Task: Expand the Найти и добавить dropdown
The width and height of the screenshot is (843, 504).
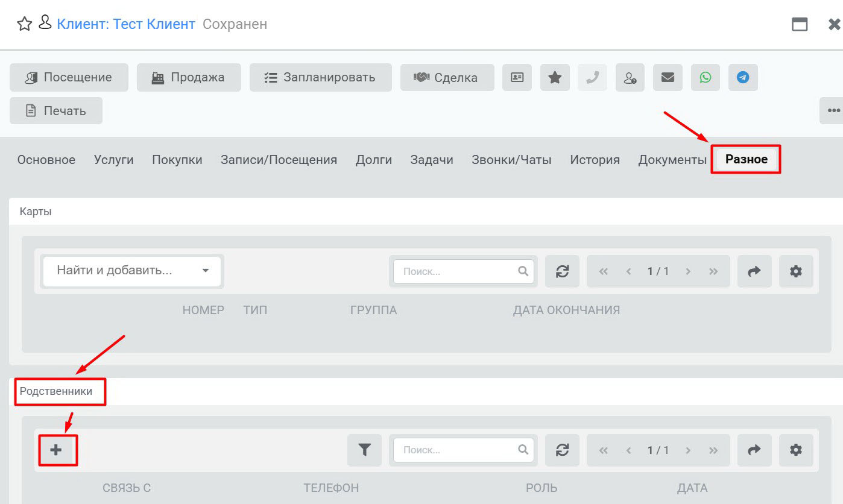Action: pos(132,271)
